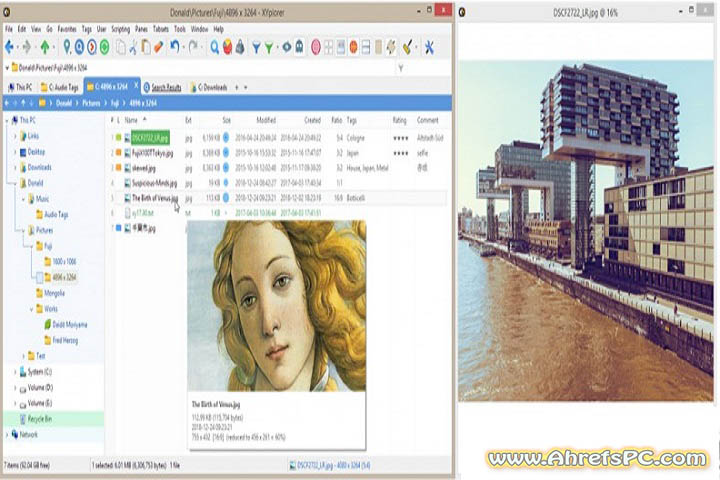Viewport: 720px width, 480px height.
Task: Select Daidō Moriyama folder in tree
Action: pos(66,324)
